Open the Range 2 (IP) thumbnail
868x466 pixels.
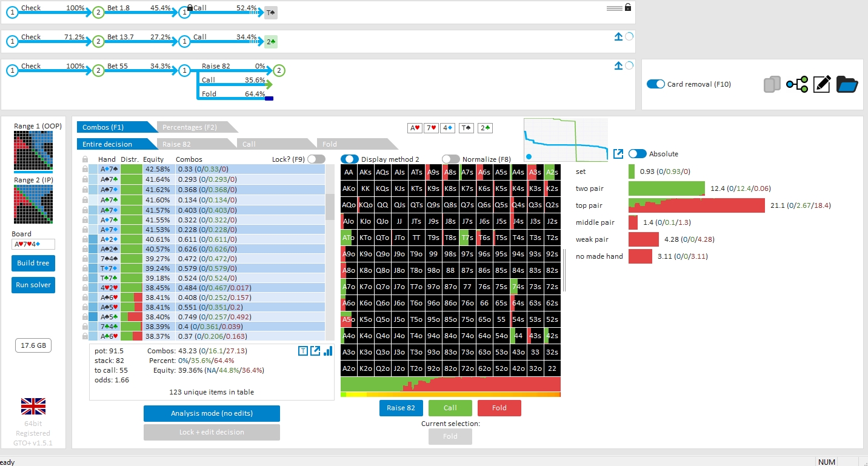(33, 205)
